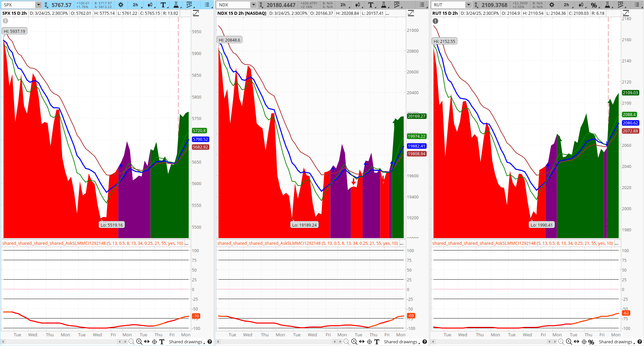Expand the truncated study title ellipsis on SPX
Screen dimensions: 644x346
pos(186,243)
